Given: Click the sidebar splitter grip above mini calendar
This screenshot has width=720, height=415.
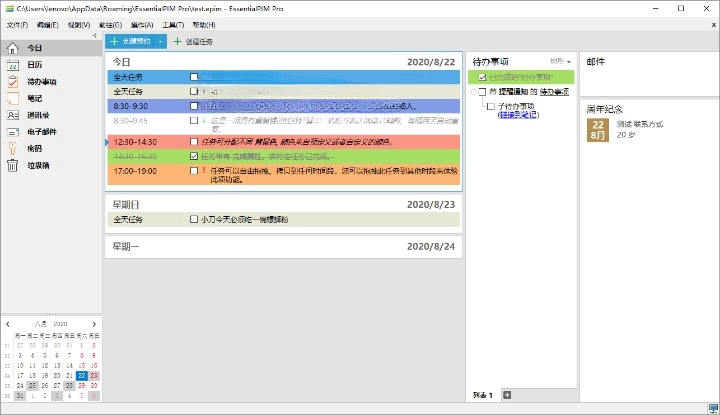Looking at the screenshot, I should tap(51, 314).
